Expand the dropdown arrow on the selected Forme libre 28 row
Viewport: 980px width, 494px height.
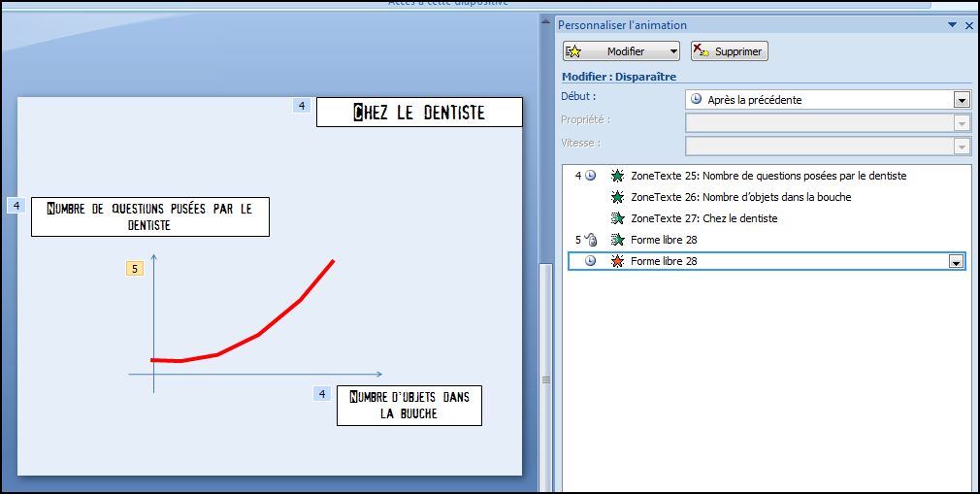[956, 262]
